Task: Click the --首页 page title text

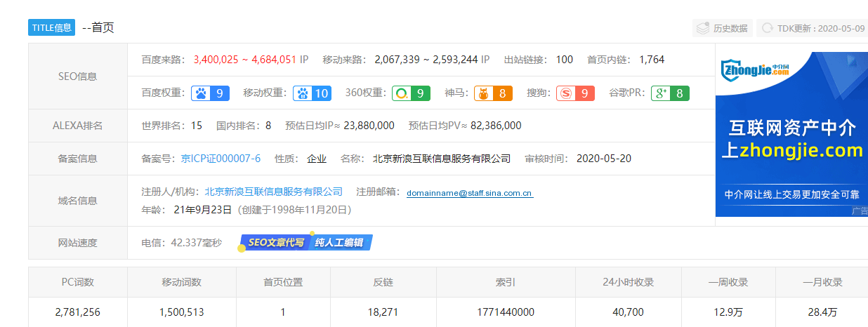Action: coord(98,27)
